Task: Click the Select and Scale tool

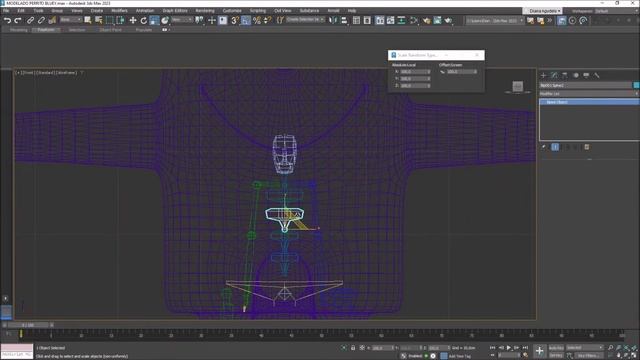Action: (x=154, y=20)
